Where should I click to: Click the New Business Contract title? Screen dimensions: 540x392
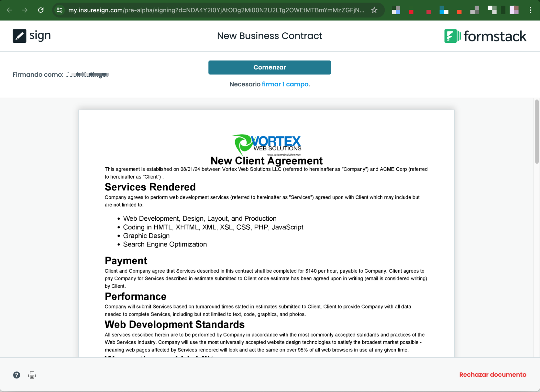click(270, 36)
